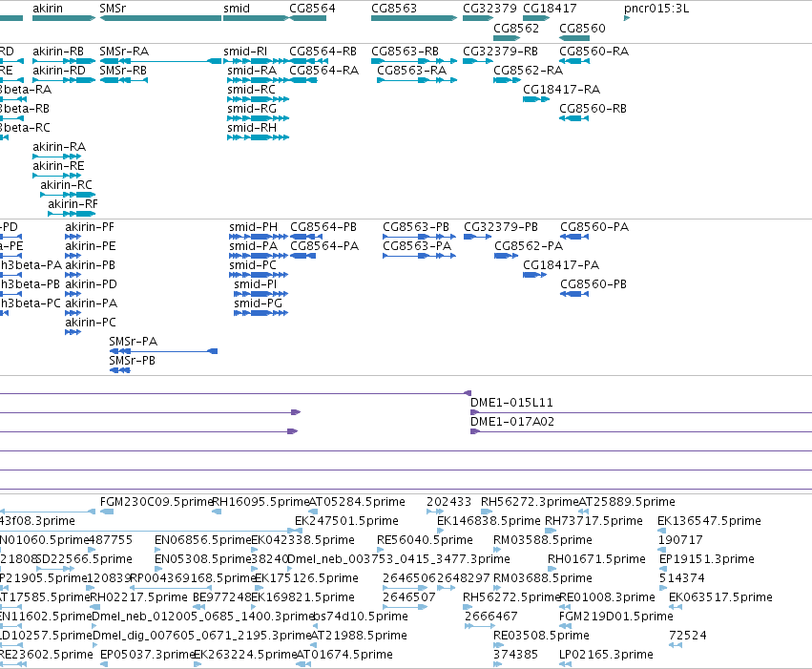Image resolution: width=812 pixels, height=669 pixels.
Task: Select the CG18417-RA transcript label
Action: pyautogui.click(x=561, y=90)
